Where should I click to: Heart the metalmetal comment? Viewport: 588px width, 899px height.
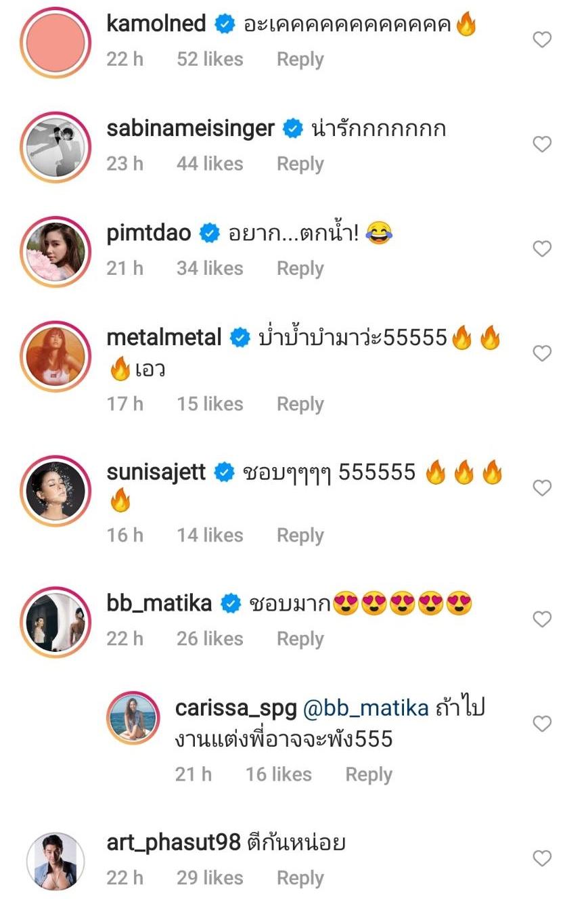point(542,354)
